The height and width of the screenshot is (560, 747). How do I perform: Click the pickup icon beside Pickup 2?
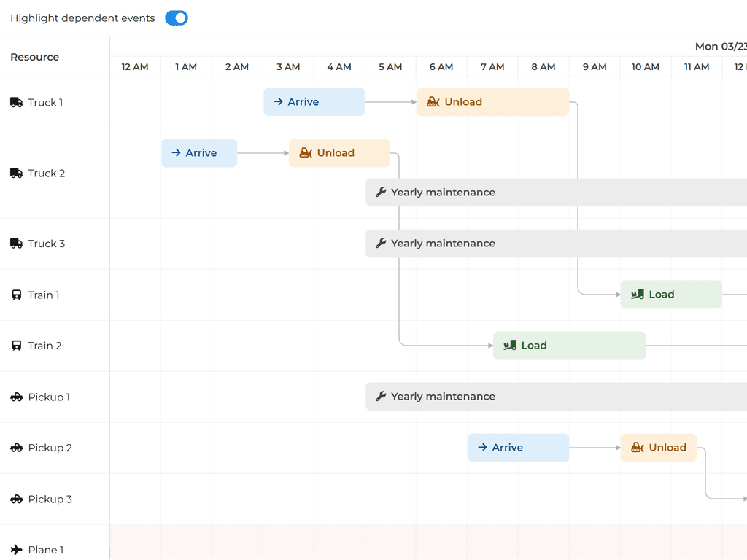tap(16, 448)
